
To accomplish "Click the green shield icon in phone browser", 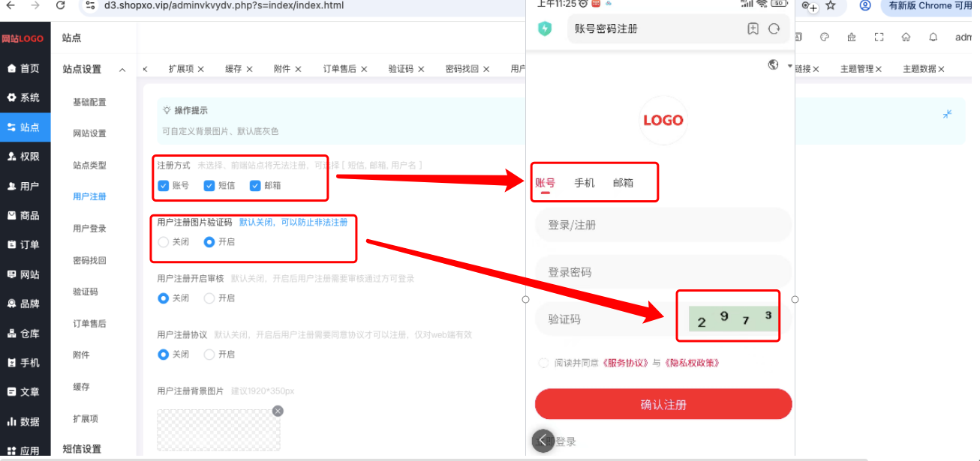I will pos(546,28).
